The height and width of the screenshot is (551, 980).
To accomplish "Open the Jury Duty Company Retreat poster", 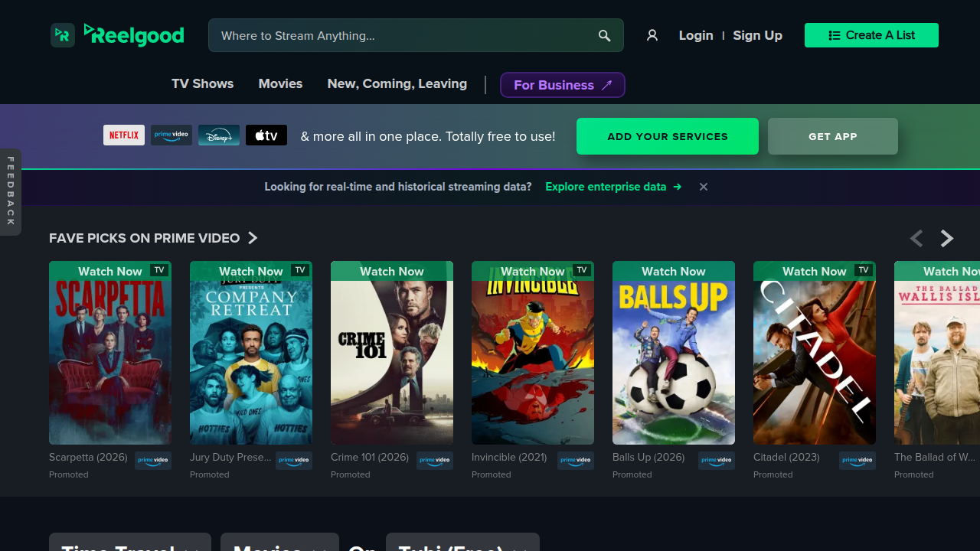I will tap(251, 353).
